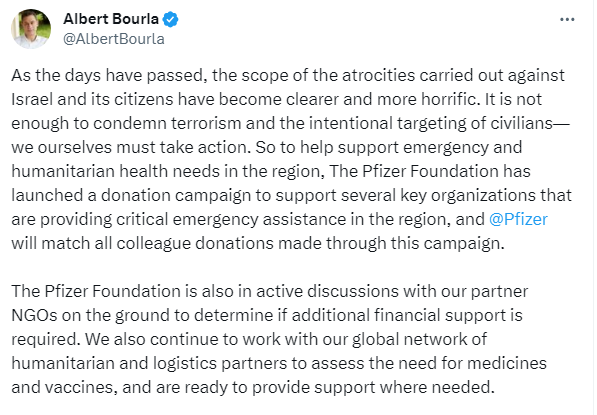Image resolution: width=597 pixels, height=415 pixels.
Task: Click the word 'humanitarian' before 'health needs'
Action: [x=63, y=171]
